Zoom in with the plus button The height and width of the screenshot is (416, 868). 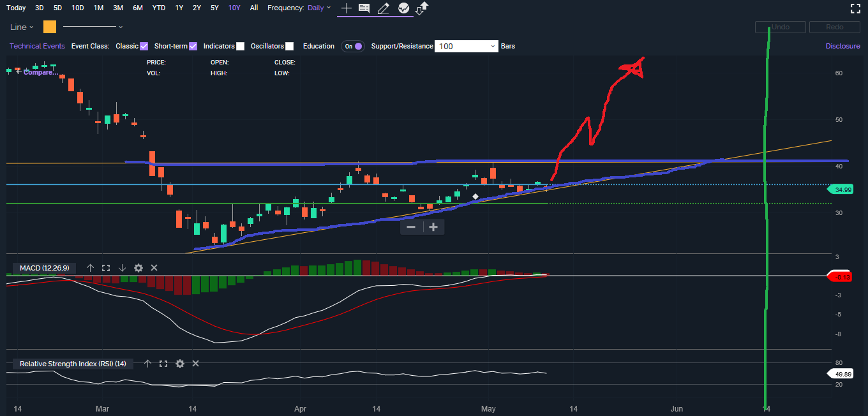[433, 227]
